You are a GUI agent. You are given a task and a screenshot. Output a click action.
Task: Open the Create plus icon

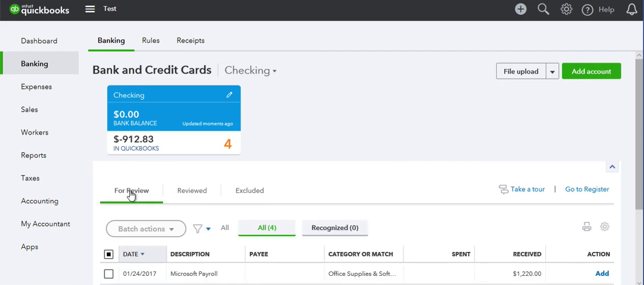point(520,9)
